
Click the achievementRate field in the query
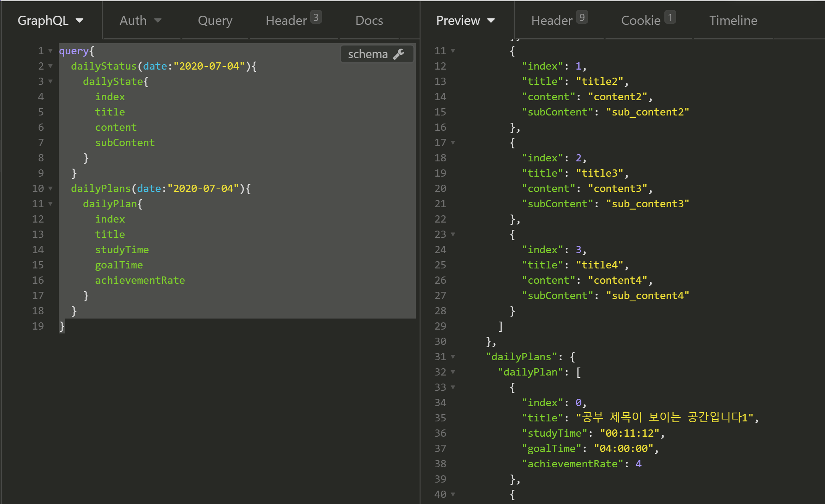tap(140, 280)
